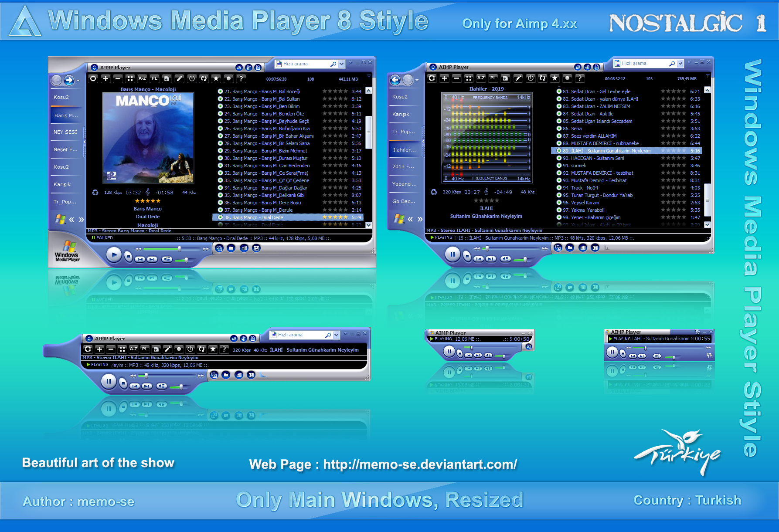The height and width of the screenshot is (532, 779).
Task: Toggle the record dot button in Barış Manço player toolbar
Action: point(228,78)
